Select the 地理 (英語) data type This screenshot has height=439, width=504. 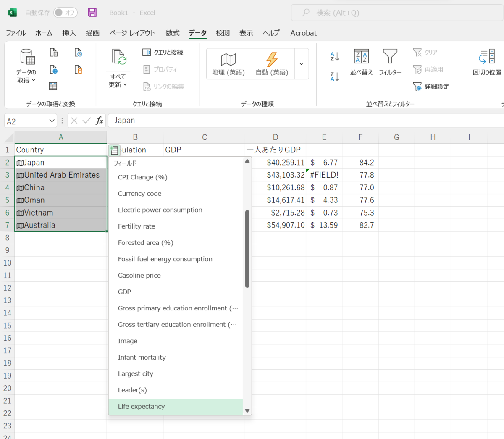228,63
